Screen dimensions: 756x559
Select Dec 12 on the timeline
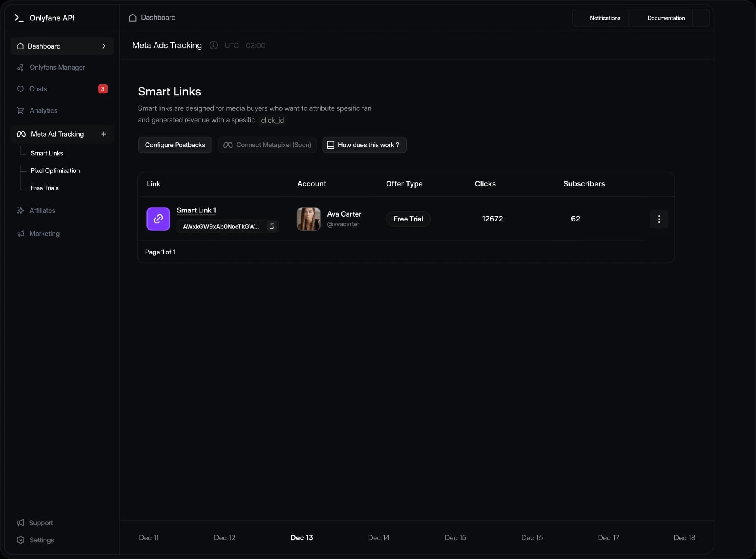pyautogui.click(x=225, y=538)
